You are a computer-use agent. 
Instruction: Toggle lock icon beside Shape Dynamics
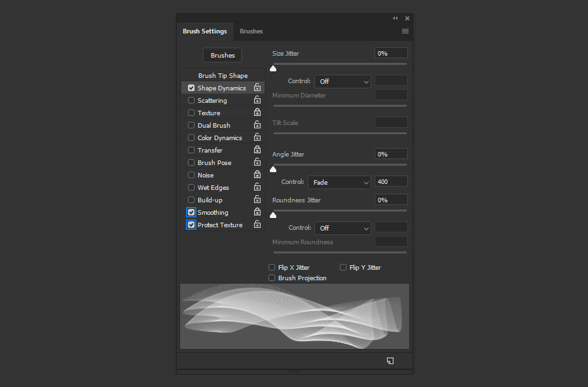[x=257, y=87]
